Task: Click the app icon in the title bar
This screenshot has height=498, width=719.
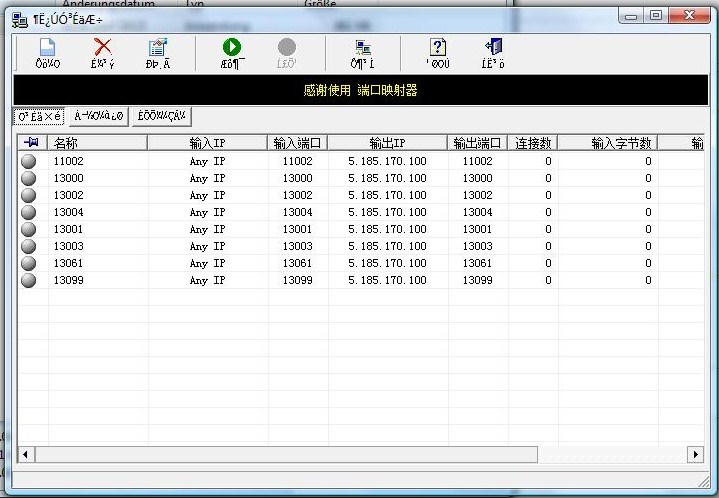Action: click(x=20, y=20)
